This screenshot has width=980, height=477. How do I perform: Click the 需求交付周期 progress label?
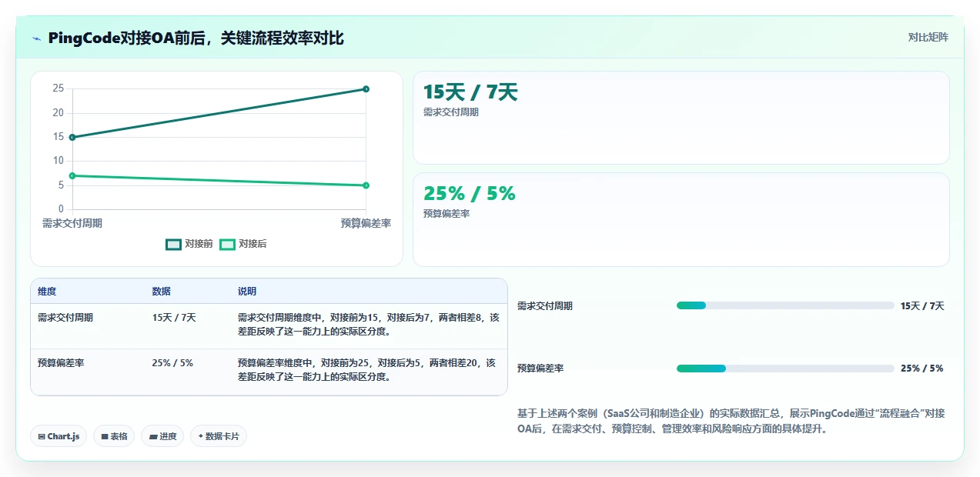545,306
